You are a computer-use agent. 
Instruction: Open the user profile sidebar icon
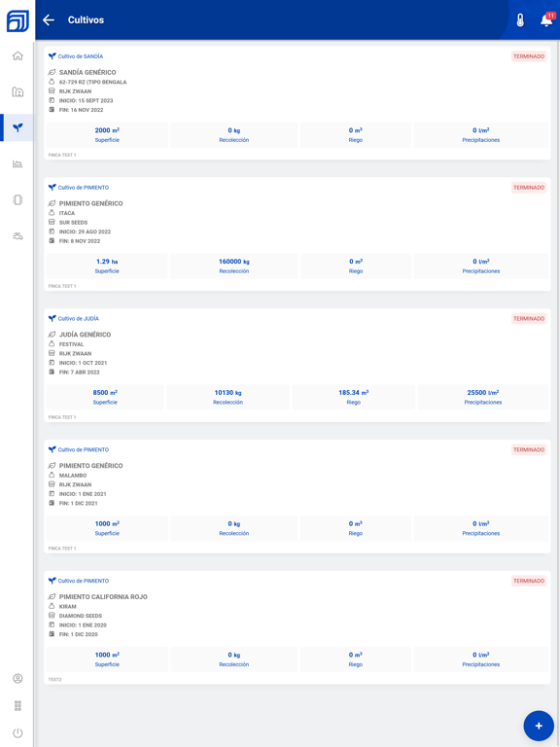17,678
